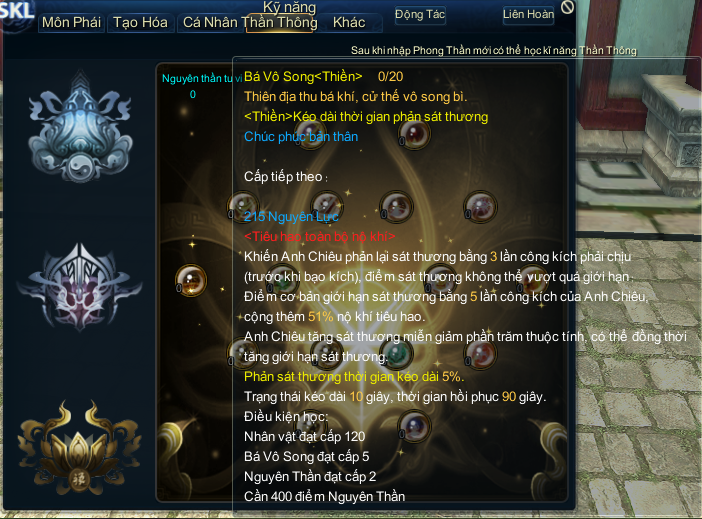
Task: Click the SKL logo in corner
Action: pos(16,11)
